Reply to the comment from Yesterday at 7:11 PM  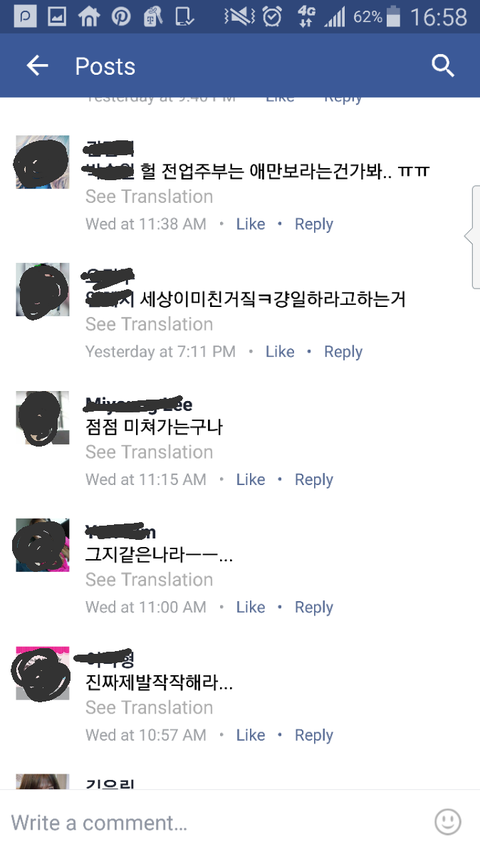[343, 352]
